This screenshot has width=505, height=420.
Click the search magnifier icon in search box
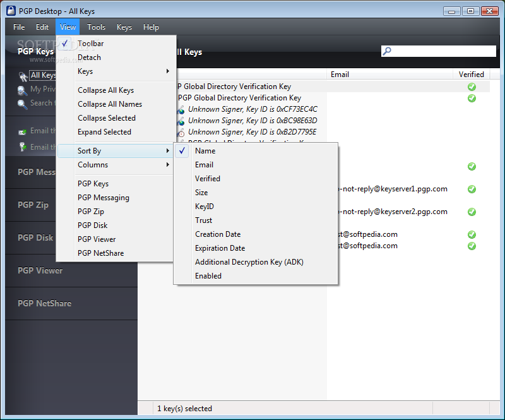point(387,51)
